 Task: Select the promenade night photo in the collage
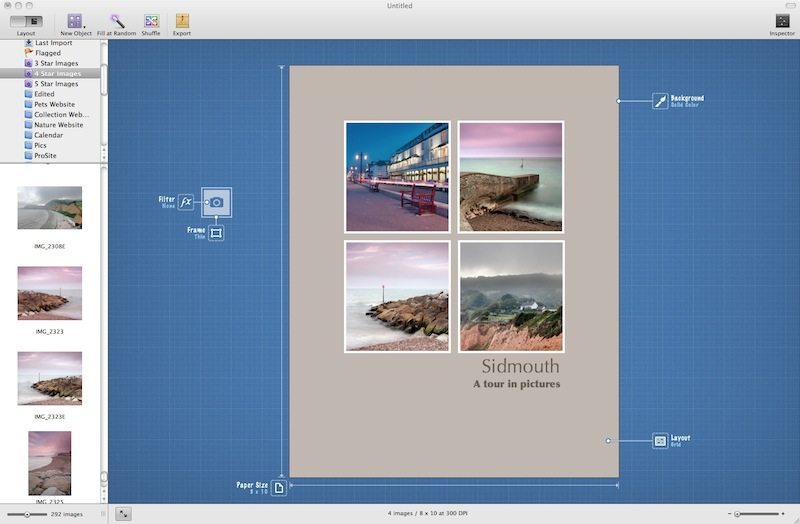[397, 177]
